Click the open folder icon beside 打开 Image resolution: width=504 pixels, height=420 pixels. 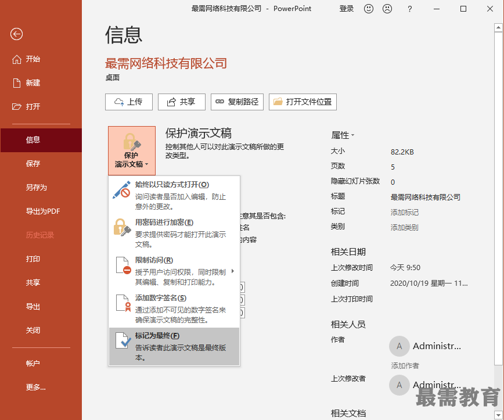pyautogui.click(x=16, y=106)
